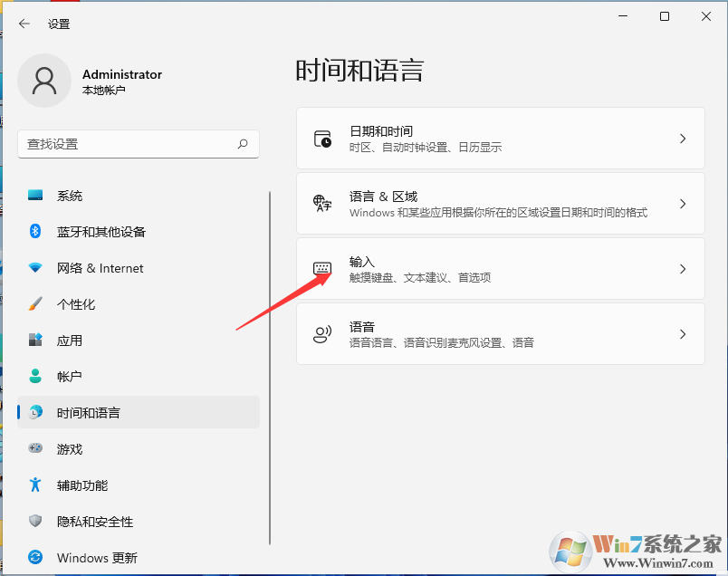Click the search magnifier in the search box
Viewport: 728px width, 576px height.
pyautogui.click(x=243, y=144)
